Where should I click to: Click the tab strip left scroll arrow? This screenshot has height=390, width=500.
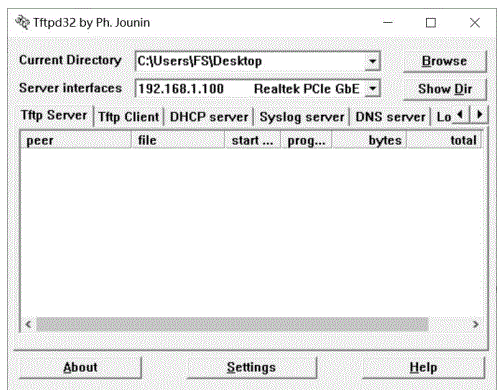pos(461,115)
